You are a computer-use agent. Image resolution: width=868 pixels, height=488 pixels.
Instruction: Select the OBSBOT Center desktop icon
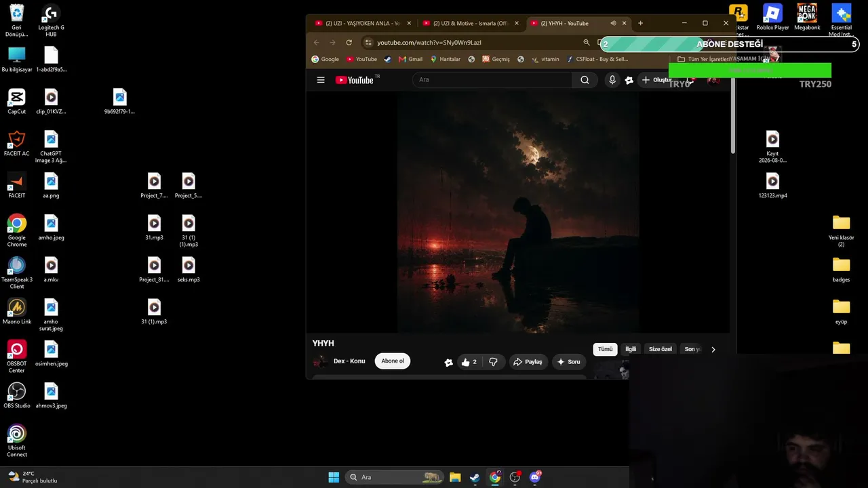17,357
